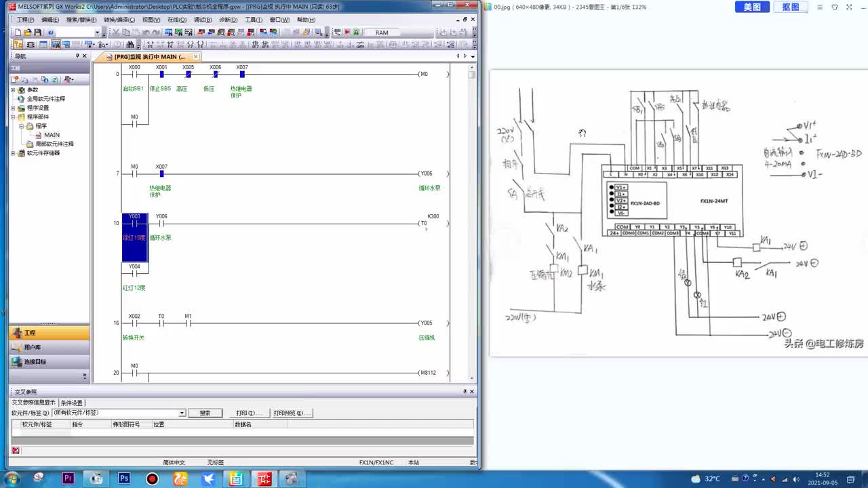Click the red icon below the cross reference table

click(x=16, y=450)
